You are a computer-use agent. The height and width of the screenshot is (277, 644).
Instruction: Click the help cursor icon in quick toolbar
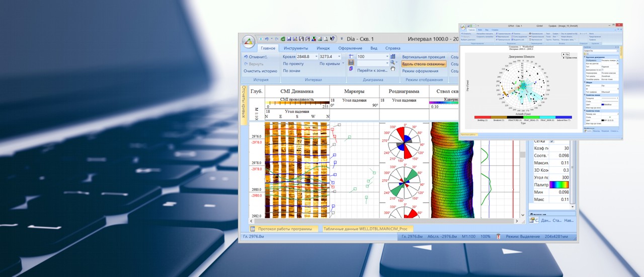[x=333, y=39]
